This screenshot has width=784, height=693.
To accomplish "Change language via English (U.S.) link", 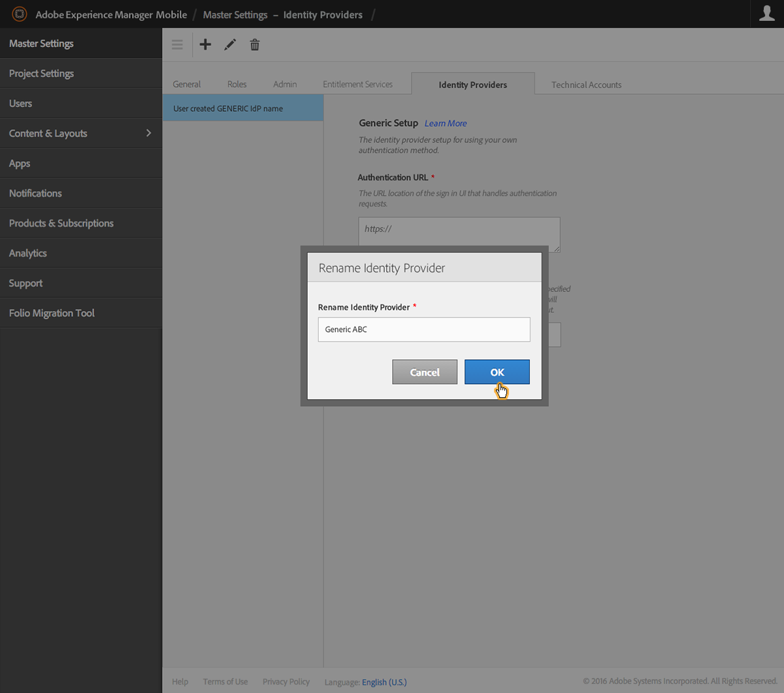I will tap(384, 682).
